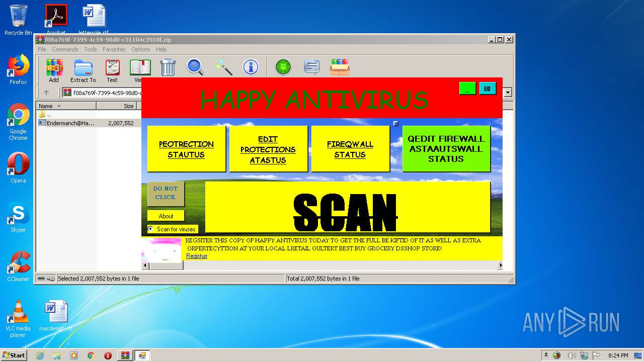The width and height of the screenshot is (644, 362).
Task: Open the WinRAR address path dropdown
Action: [508, 93]
